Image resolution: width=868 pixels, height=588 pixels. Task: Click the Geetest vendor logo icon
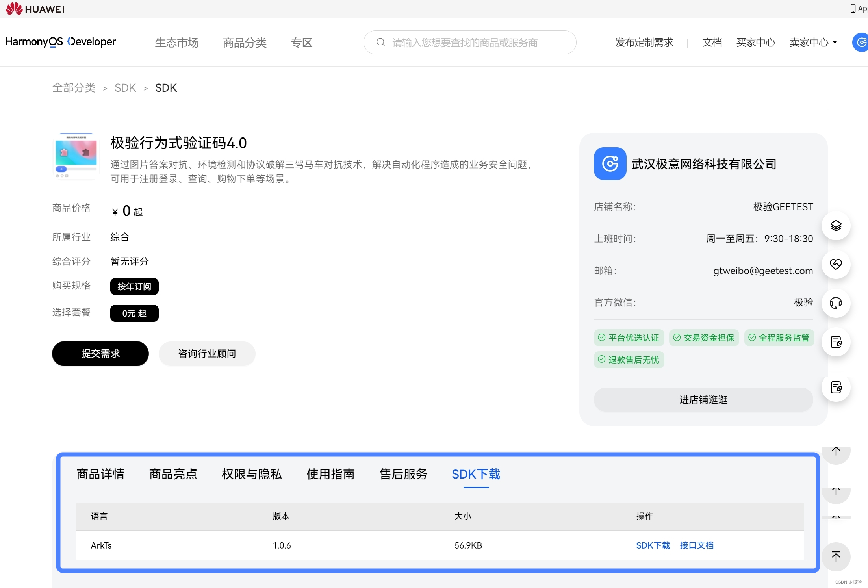[610, 163]
